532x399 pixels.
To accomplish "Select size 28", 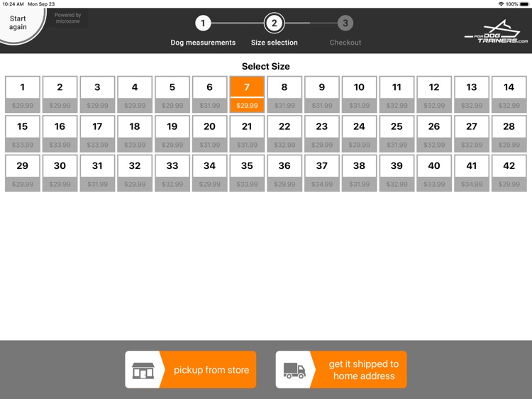I will click(509, 133).
